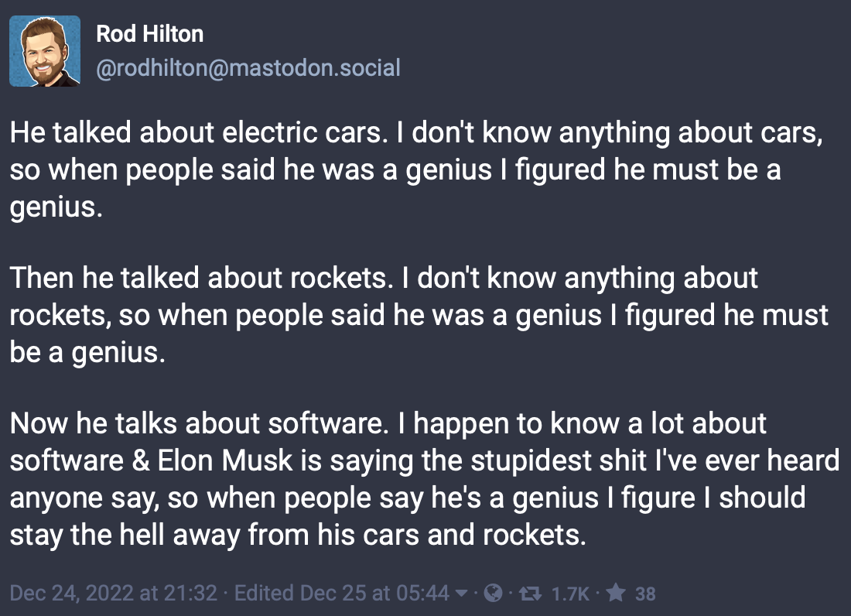View the 38 favorites count

[644, 594]
